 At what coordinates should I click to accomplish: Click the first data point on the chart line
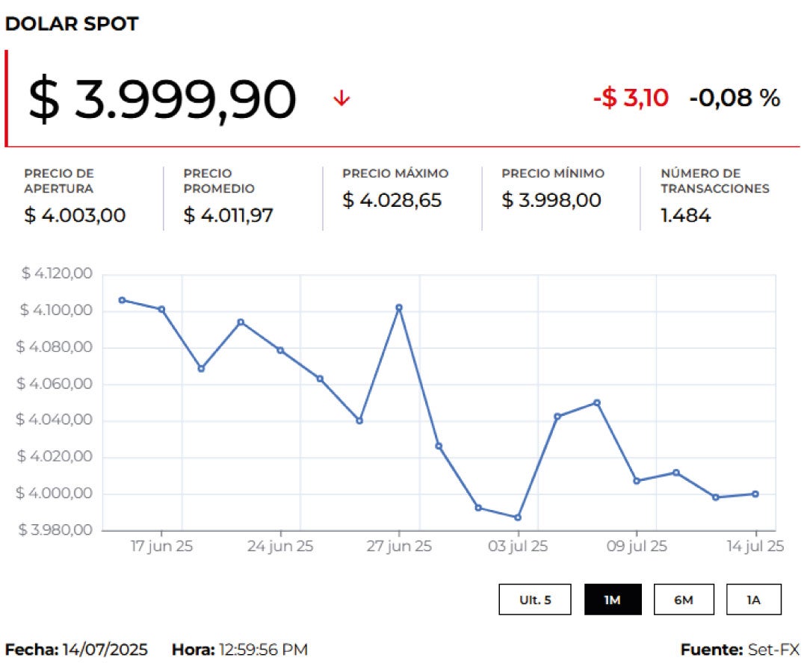click(122, 300)
